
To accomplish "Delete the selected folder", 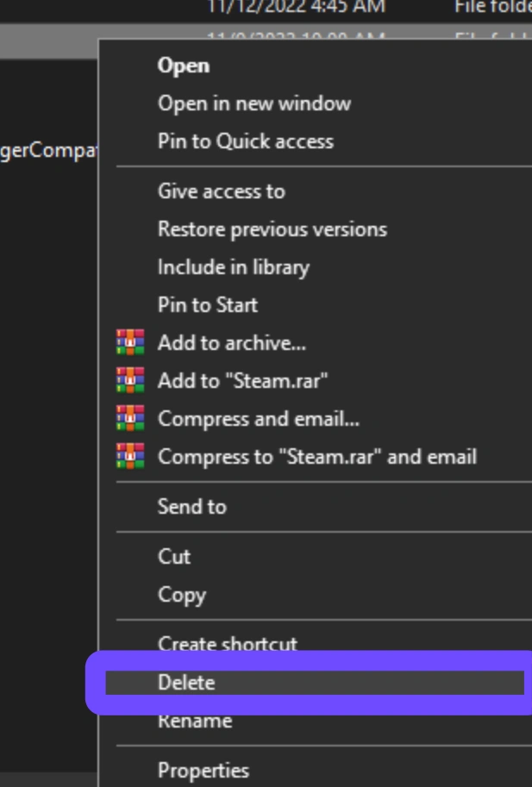I will click(186, 683).
